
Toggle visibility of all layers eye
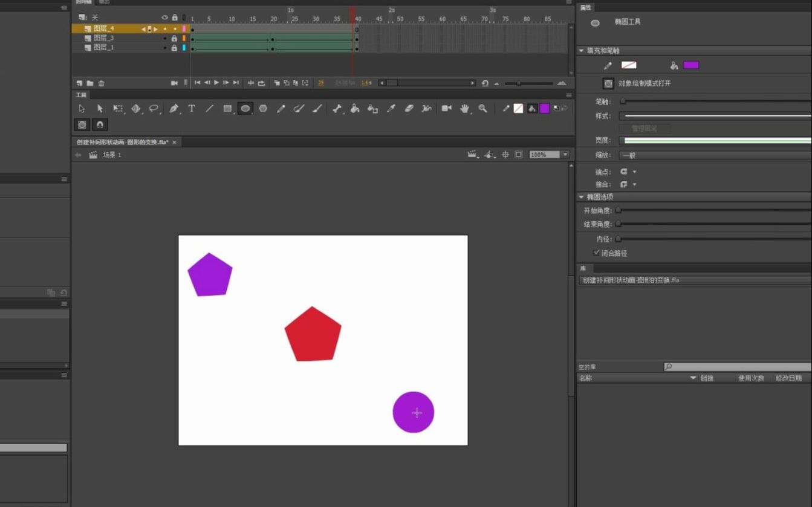pyautogui.click(x=164, y=18)
